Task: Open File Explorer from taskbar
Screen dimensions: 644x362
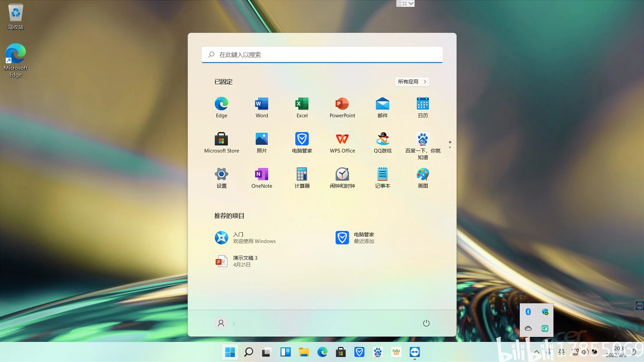Action: click(304, 352)
